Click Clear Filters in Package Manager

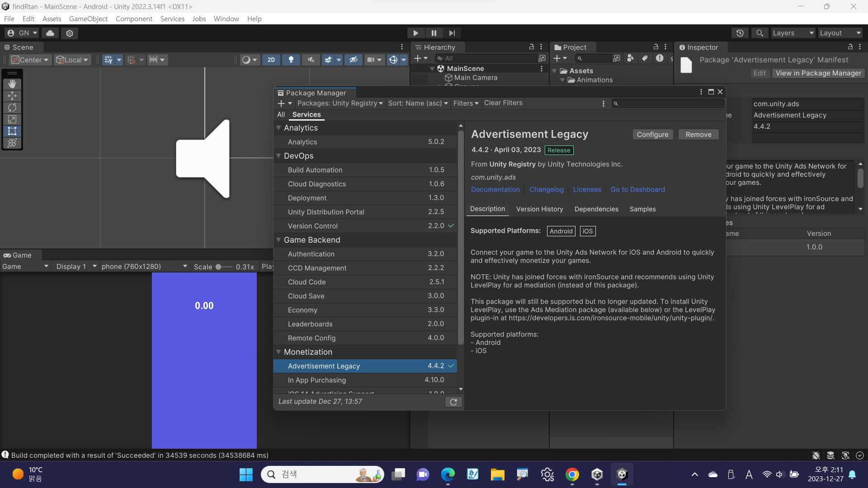coord(503,103)
